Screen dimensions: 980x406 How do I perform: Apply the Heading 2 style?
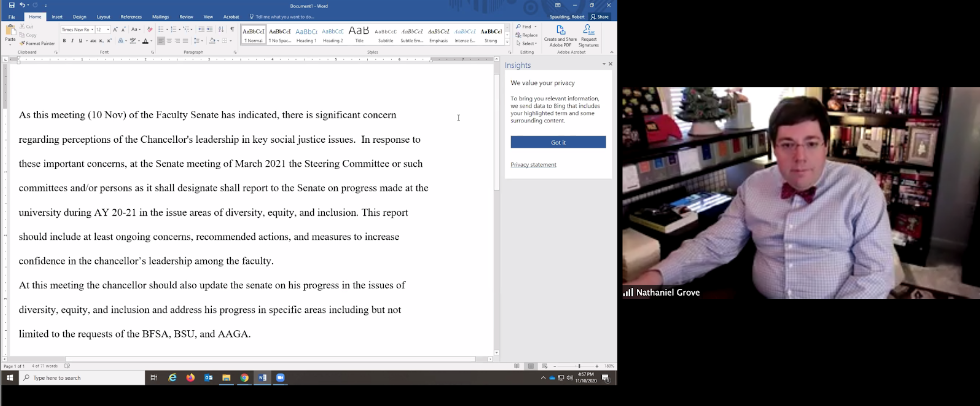[333, 34]
